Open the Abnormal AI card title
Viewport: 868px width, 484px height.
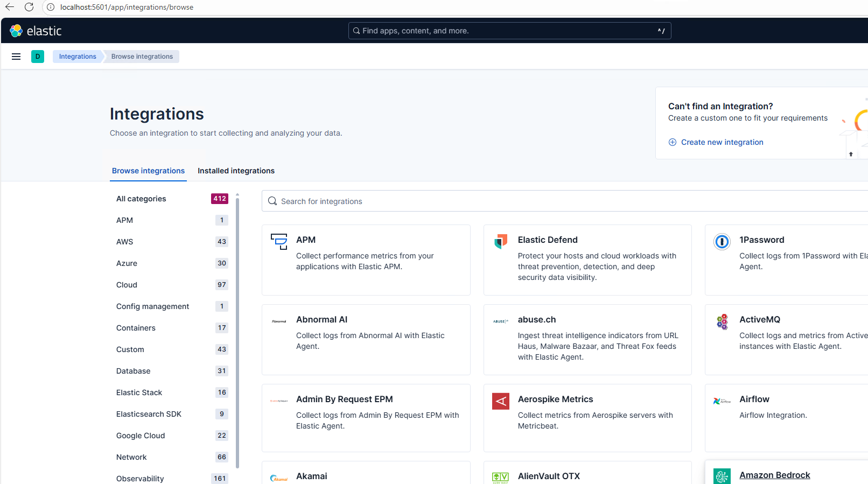(x=321, y=319)
